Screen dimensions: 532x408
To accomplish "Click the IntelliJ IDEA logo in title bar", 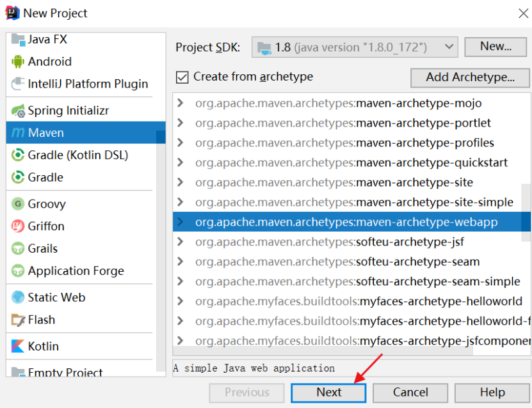I will pyautogui.click(x=13, y=13).
